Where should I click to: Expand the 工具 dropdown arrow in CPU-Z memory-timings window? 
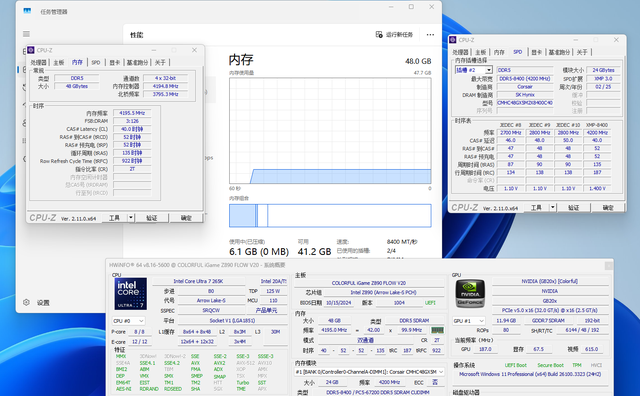(131, 218)
